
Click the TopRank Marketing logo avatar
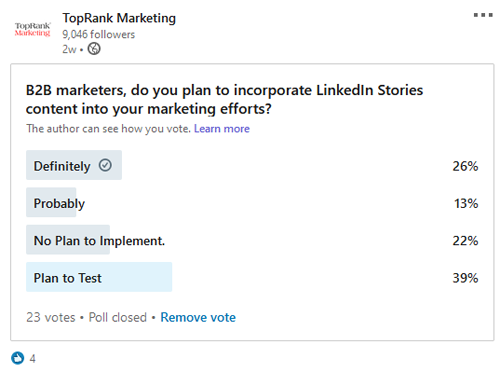32,29
